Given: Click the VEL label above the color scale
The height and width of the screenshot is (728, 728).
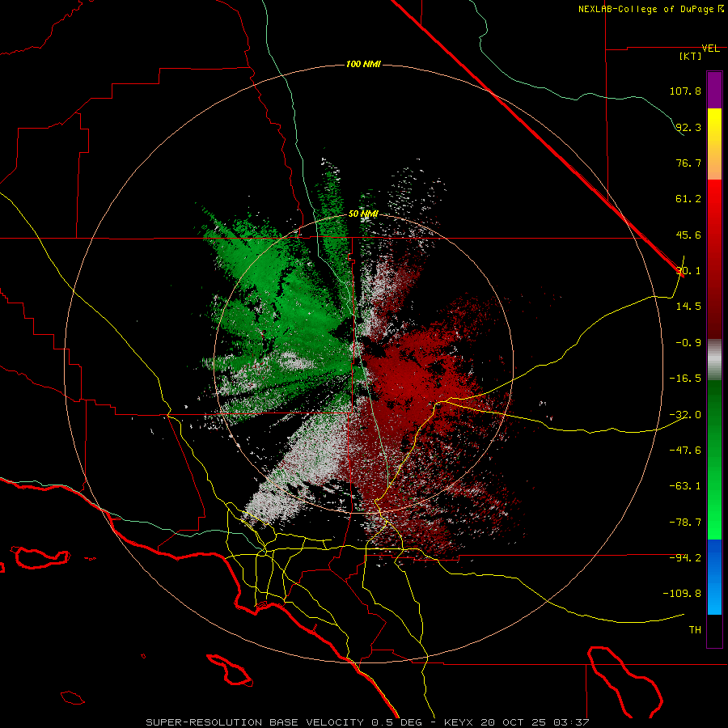Looking at the screenshot, I should point(710,49).
